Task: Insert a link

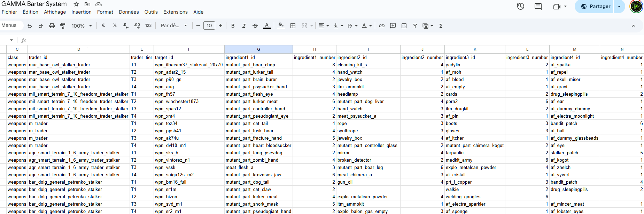Action: tap(382, 25)
